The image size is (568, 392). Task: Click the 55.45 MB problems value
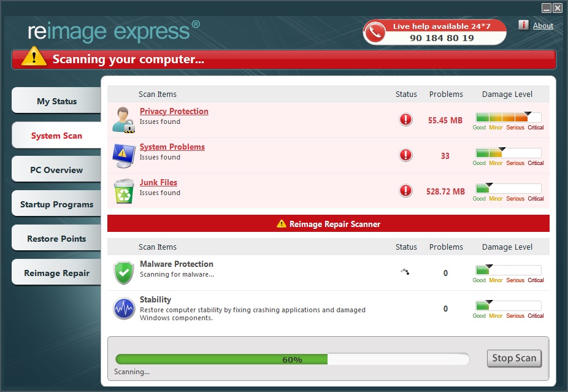tap(445, 120)
